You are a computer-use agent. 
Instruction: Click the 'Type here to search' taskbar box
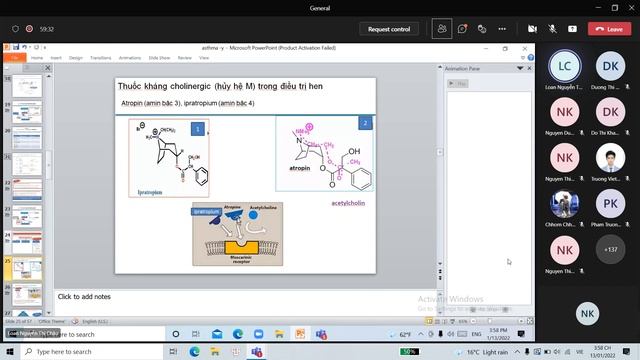point(92,351)
